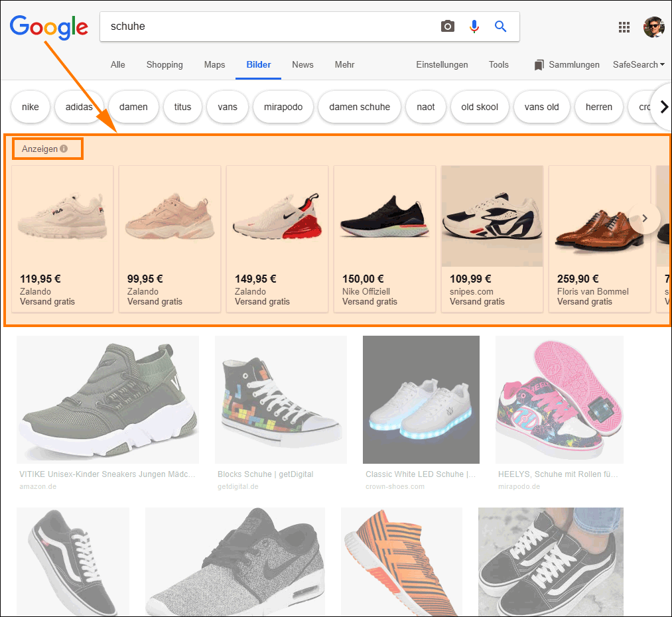Click the info icon beside Anzeigen
Viewport: 672px width, 617px height.
[64, 149]
